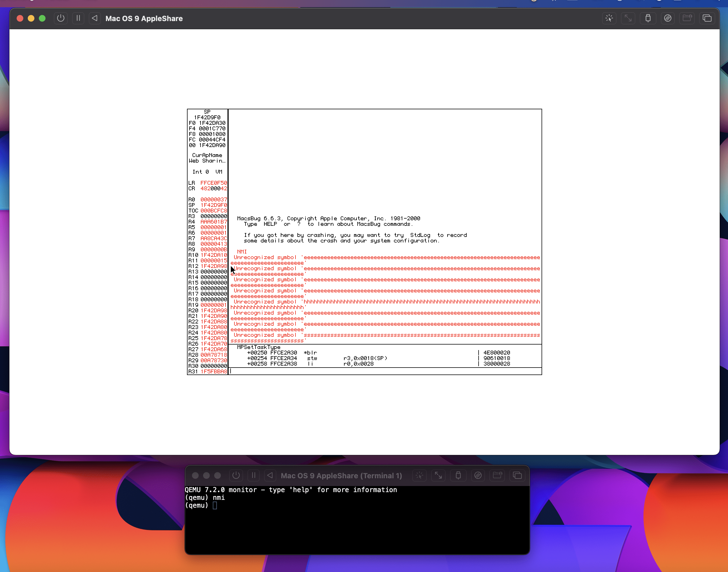
Task: Click the red 'NMI' text in MacsBug
Action: (242, 252)
